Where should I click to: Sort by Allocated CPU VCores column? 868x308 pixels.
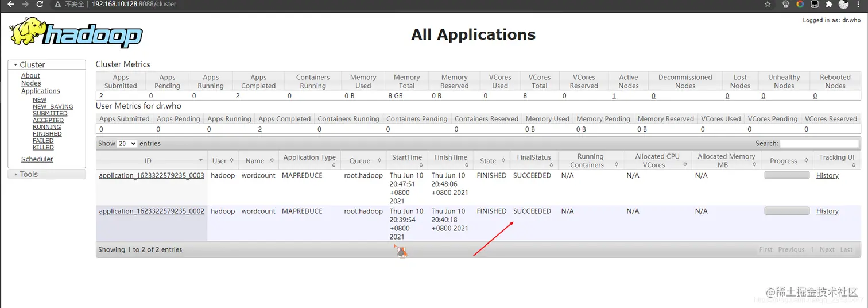click(657, 161)
